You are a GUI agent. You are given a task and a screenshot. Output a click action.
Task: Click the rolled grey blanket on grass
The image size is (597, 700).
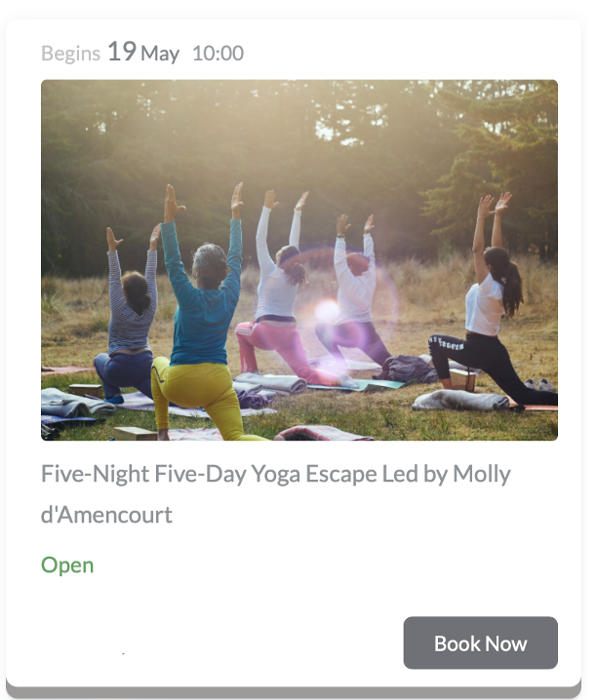click(460, 400)
